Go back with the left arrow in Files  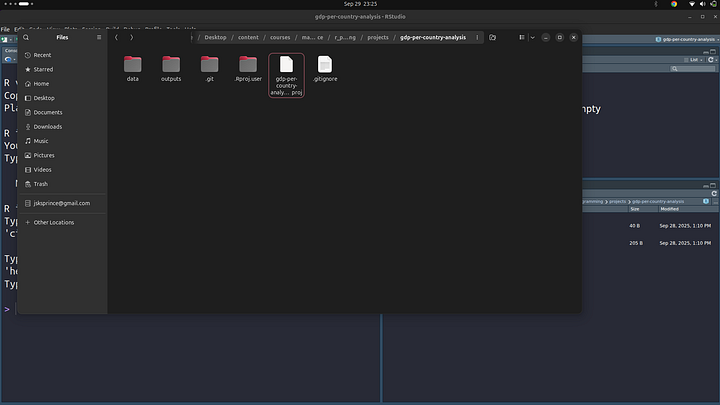(x=116, y=37)
